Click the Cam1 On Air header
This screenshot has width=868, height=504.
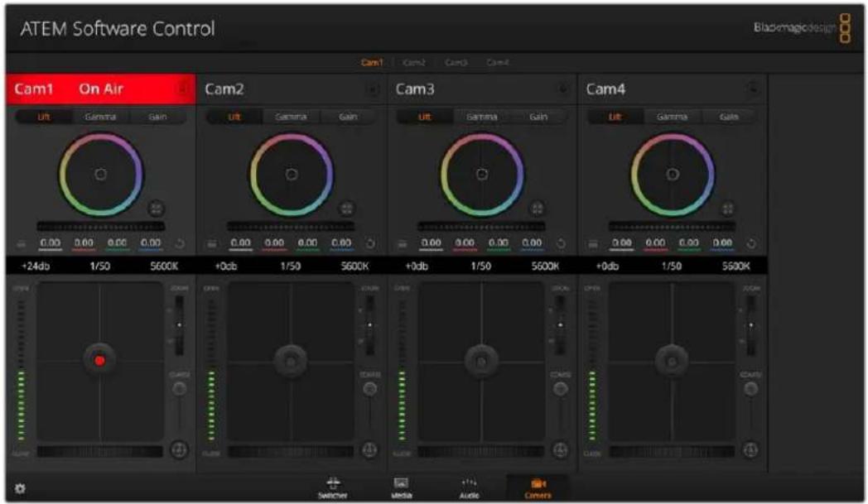(x=100, y=89)
